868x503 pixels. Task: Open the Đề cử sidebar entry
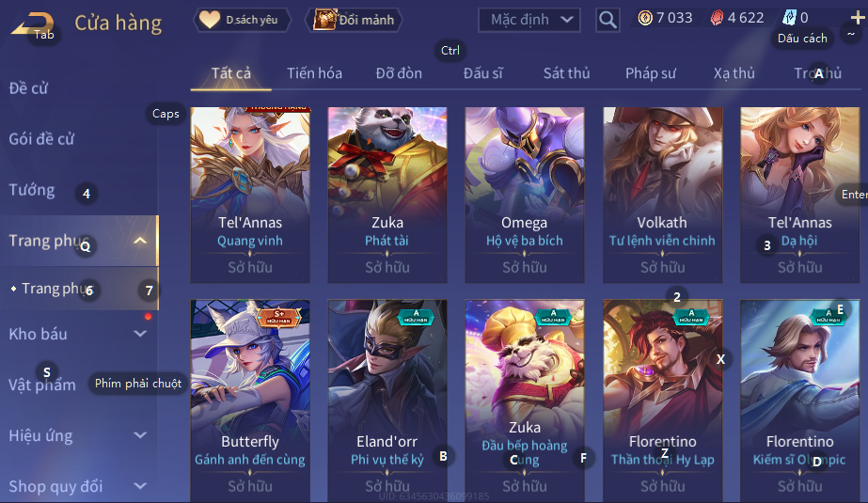tap(28, 88)
